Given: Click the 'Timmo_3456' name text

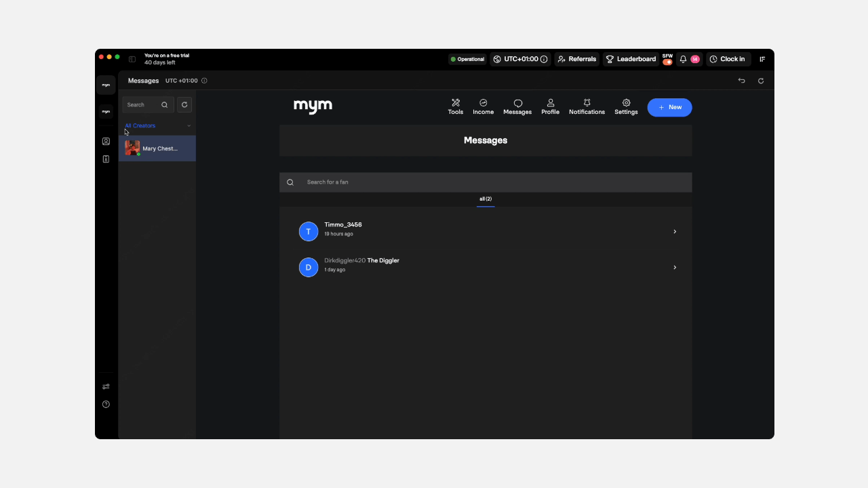Looking at the screenshot, I should click(343, 225).
